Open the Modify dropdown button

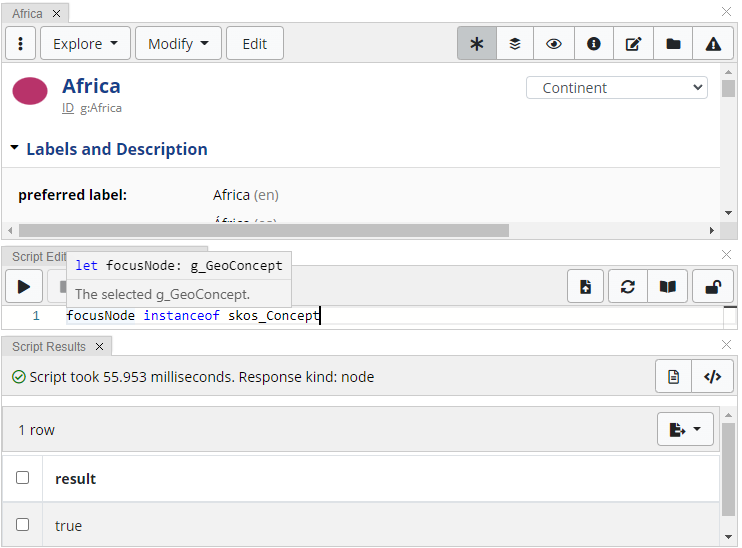coord(178,44)
